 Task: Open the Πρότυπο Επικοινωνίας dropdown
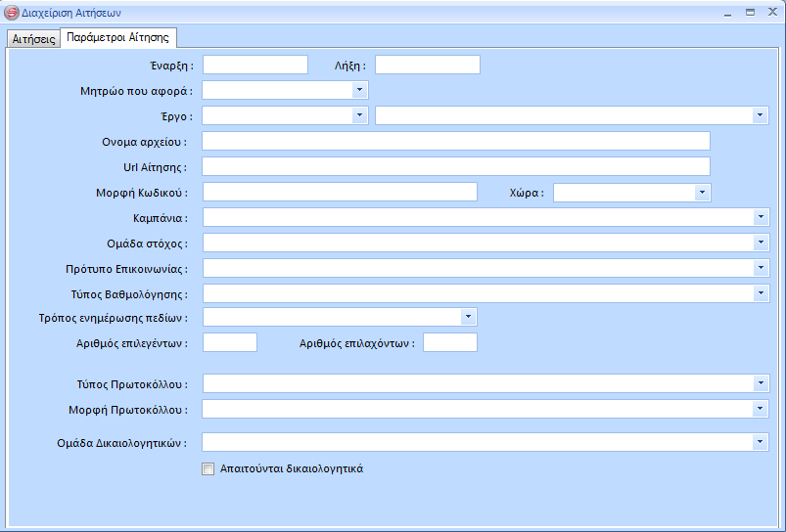click(x=761, y=268)
